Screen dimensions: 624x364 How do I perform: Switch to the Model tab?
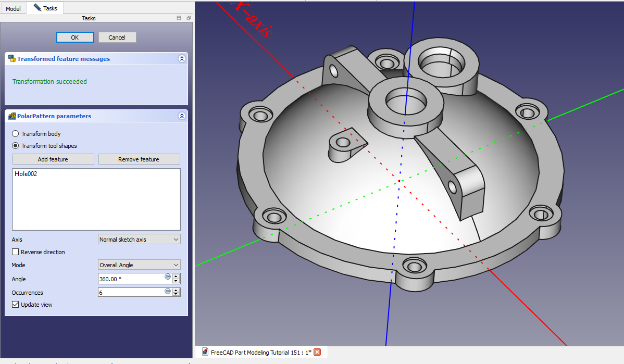13,8
